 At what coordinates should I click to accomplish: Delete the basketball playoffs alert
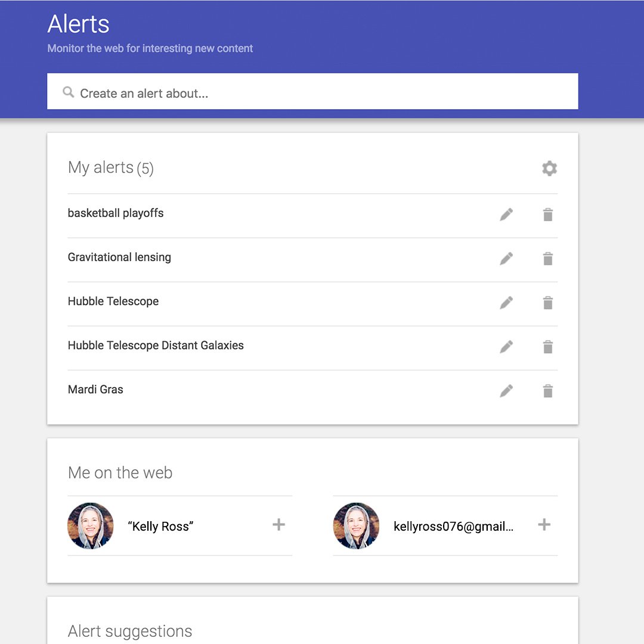tap(547, 214)
